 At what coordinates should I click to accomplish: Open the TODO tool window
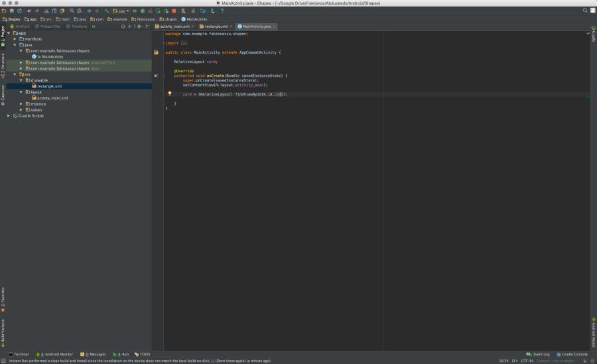tap(143, 354)
